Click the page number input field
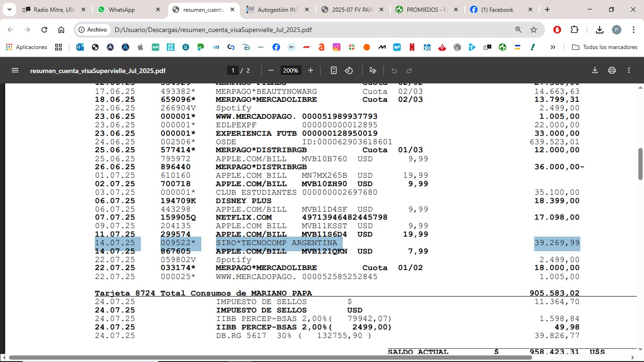 click(232, 70)
